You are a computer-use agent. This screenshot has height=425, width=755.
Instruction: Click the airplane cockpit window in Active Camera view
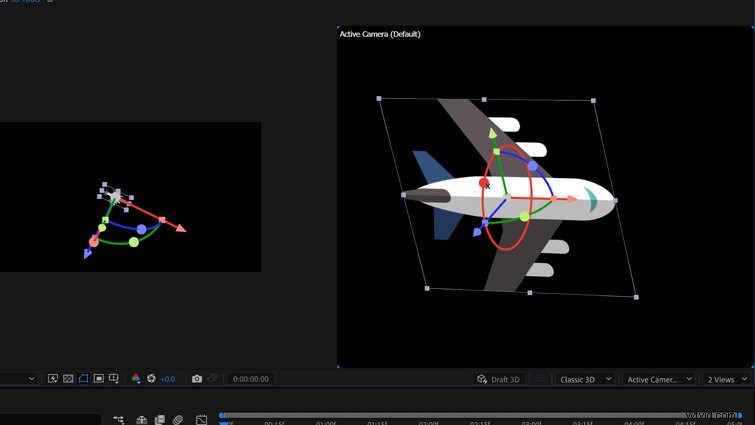pyautogui.click(x=591, y=199)
